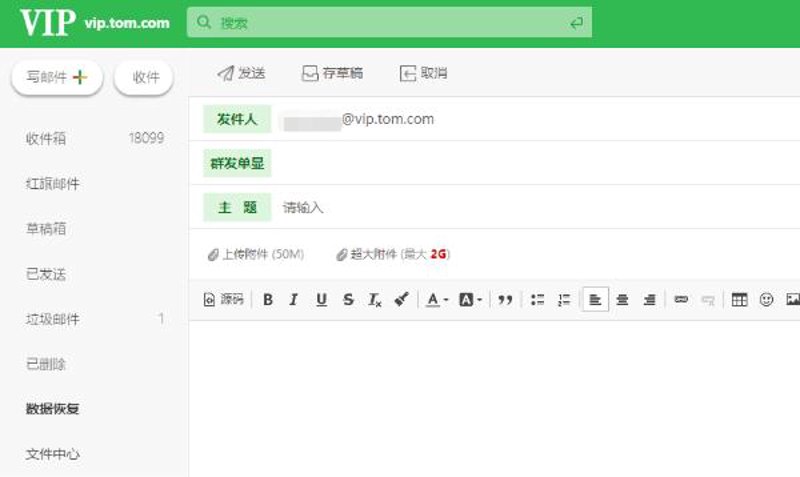800x477 pixels.
Task: Click the 收件 receive mail button
Action: click(x=144, y=77)
